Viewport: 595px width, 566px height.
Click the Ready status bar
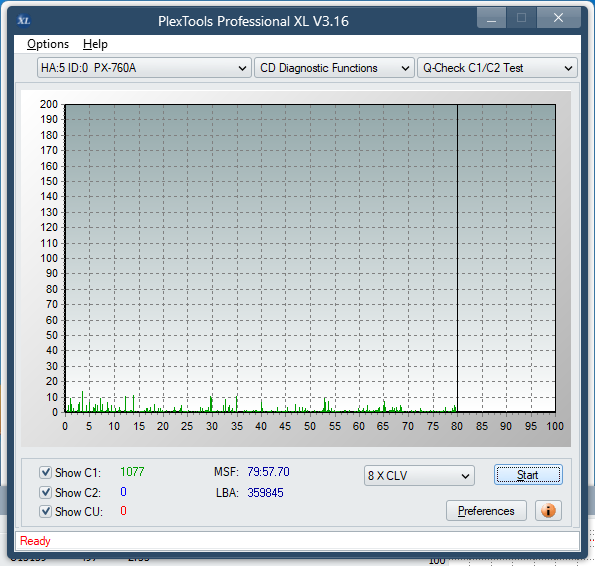[x=297, y=541]
